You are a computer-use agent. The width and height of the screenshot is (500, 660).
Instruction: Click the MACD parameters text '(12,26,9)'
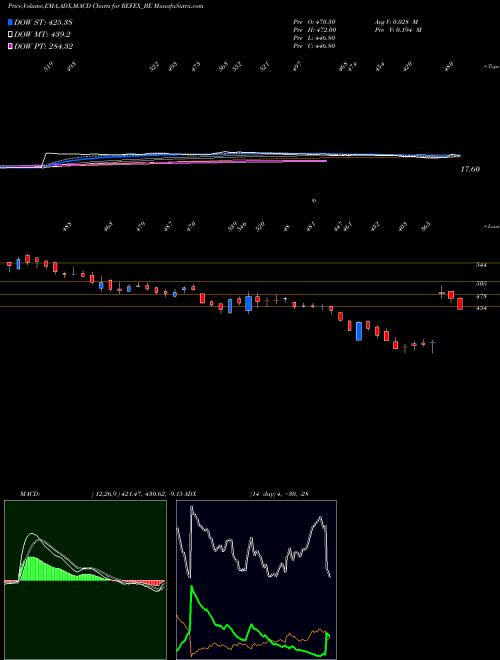[x=105, y=494]
